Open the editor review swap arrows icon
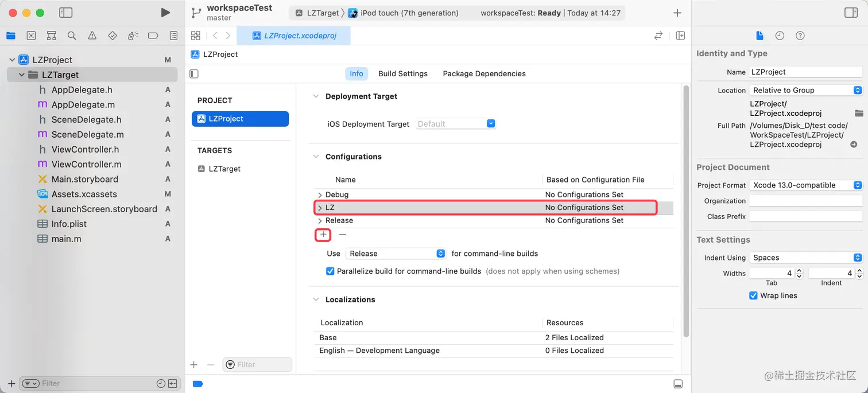Image resolution: width=868 pixels, height=393 pixels. pyautogui.click(x=658, y=36)
